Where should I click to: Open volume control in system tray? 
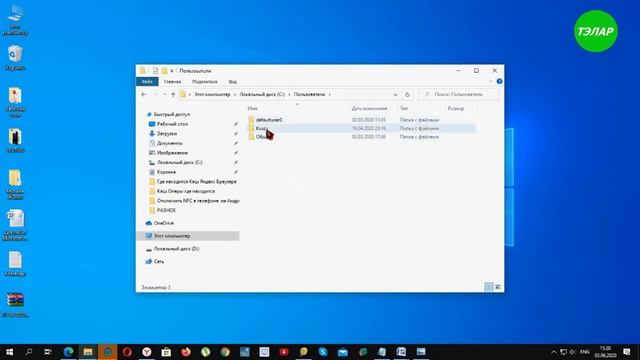pos(573,352)
